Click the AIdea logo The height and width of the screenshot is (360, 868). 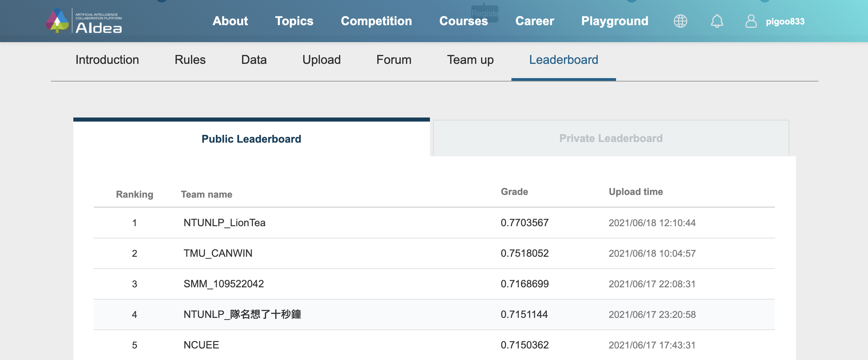pyautogui.click(x=84, y=21)
